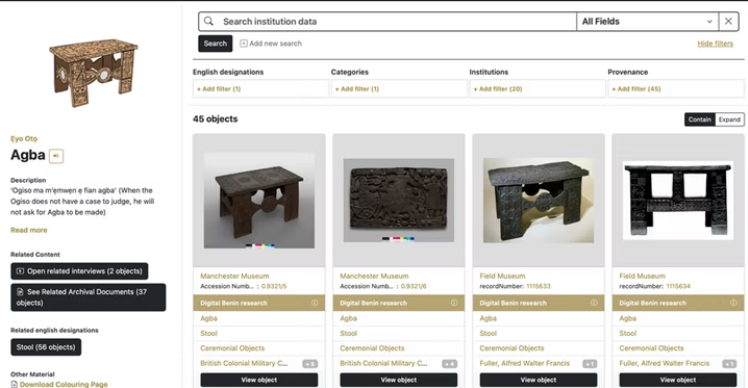Click Ceremonial Objects on card 0.9321/5
The height and width of the screenshot is (388, 748).
(x=232, y=348)
